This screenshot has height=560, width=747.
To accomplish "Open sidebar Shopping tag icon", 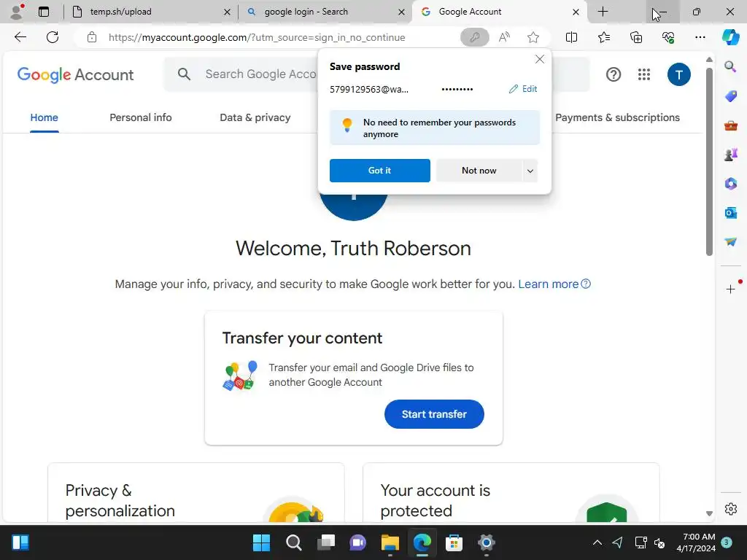I will 730,96.
